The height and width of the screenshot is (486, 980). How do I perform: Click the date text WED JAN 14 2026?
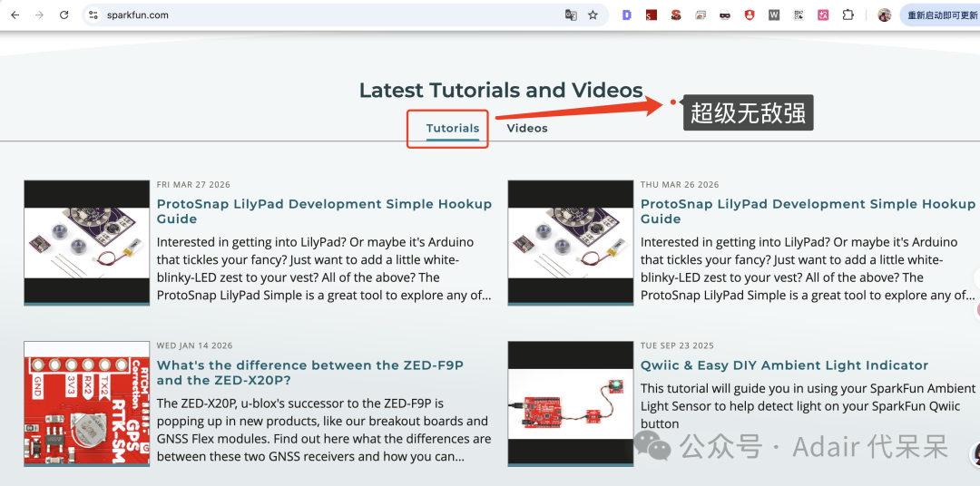click(x=194, y=345)
